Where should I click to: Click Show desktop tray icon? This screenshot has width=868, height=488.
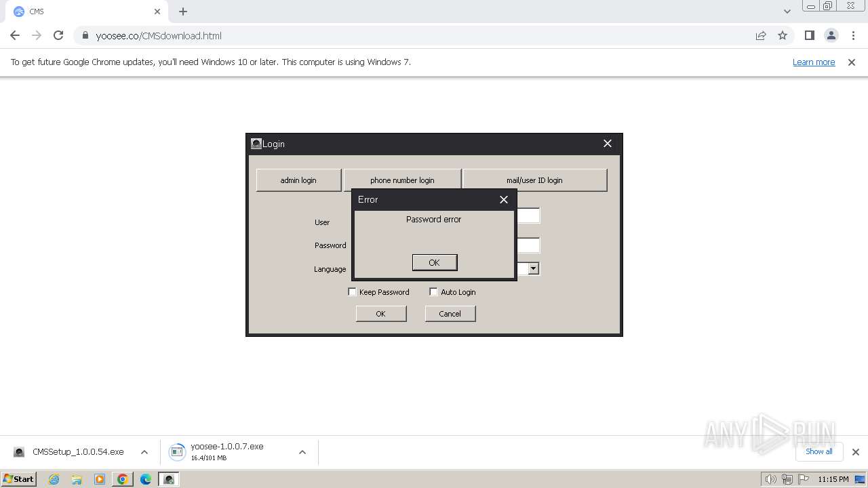(860, 479)
